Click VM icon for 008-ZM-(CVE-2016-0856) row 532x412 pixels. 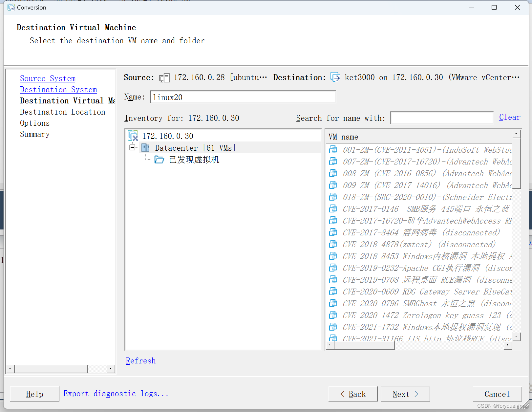(333, 173)
